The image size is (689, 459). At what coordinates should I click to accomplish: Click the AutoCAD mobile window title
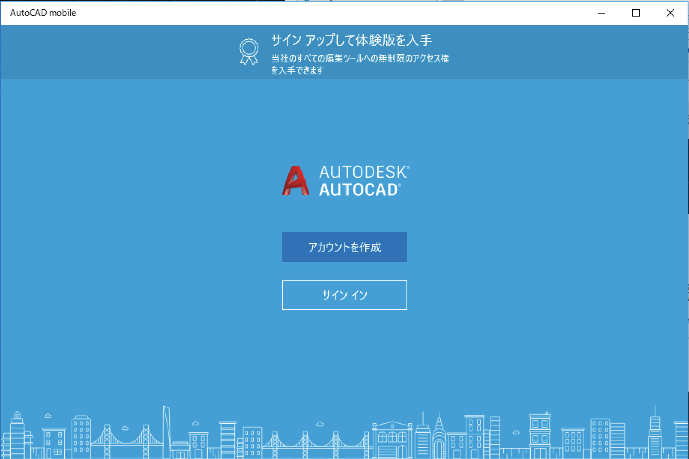point(43,13)
